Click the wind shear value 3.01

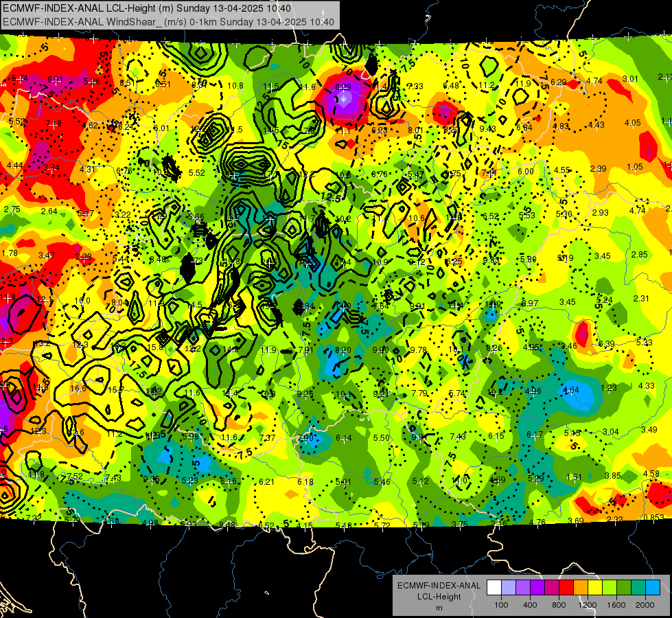630,79
